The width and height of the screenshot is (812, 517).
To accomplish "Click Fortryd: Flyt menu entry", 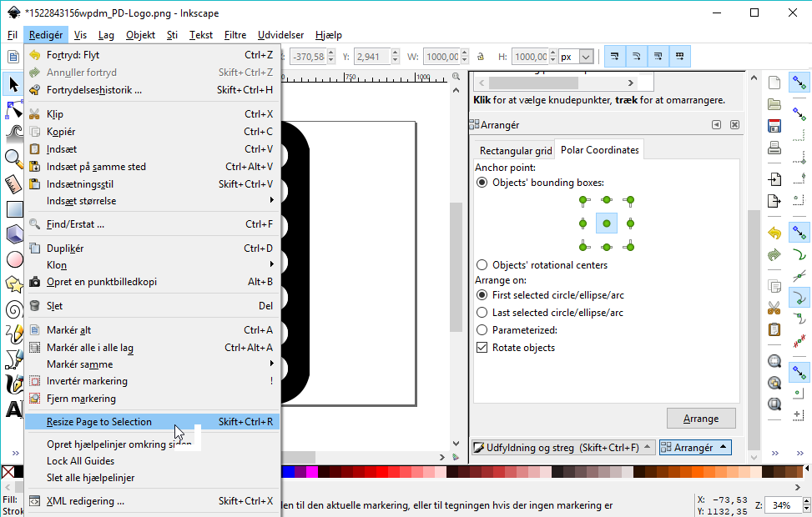I will point(152,55).
